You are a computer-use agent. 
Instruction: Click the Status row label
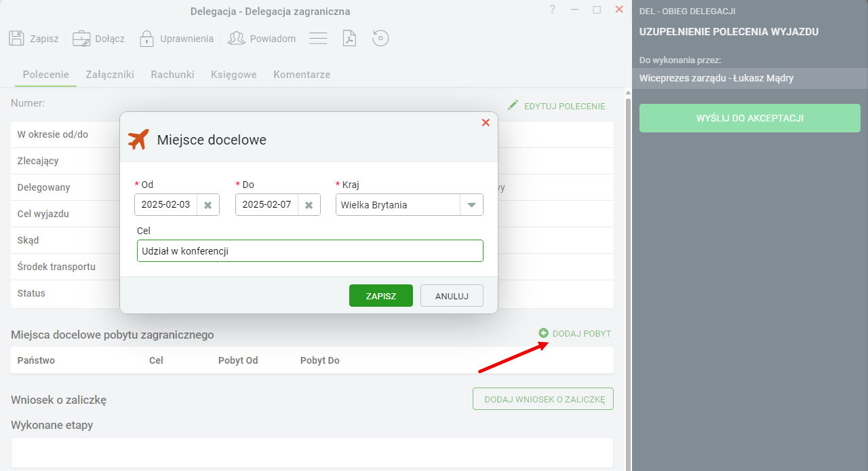tap(31, 293)
